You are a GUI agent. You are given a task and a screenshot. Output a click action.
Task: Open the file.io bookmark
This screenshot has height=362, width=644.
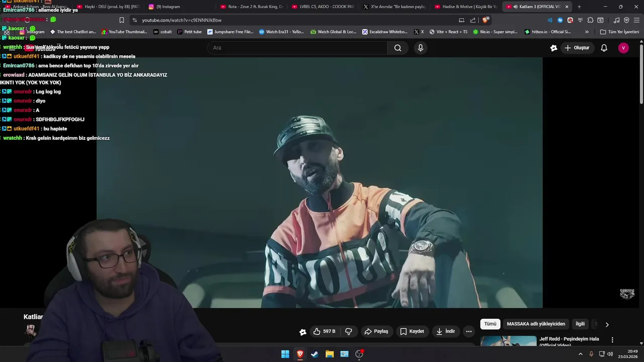pos(496,32)
